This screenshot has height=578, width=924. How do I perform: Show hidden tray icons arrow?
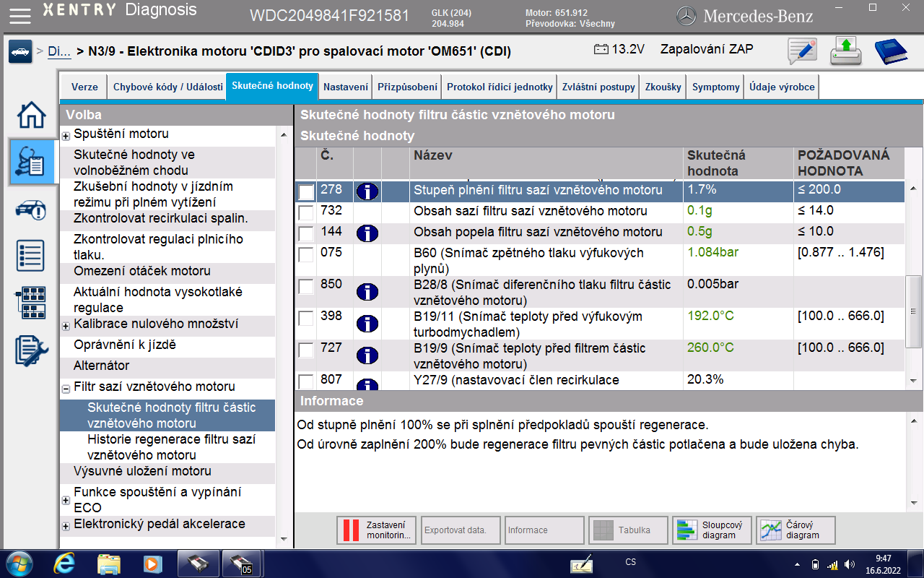point(797,564)
